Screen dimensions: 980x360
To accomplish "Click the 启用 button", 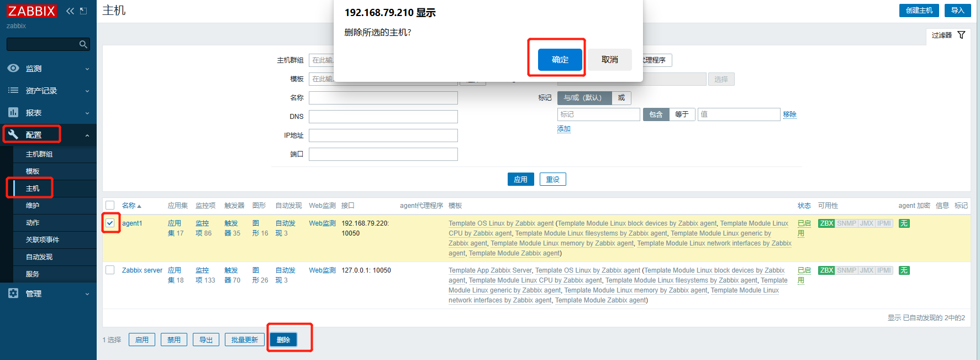I will [x=142, y=340].
